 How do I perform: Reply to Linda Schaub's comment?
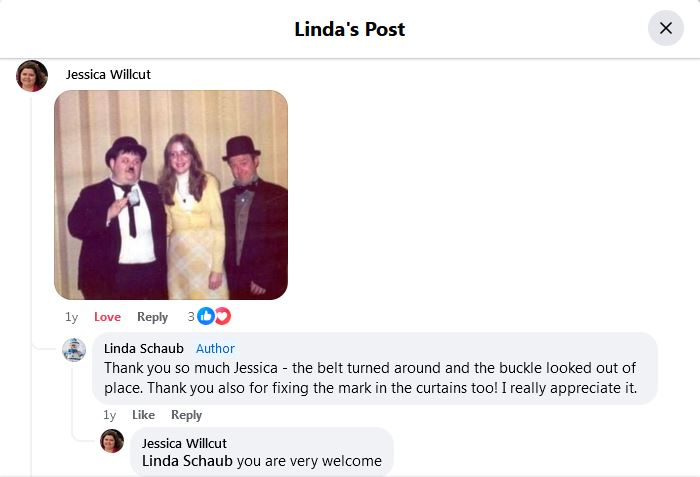tap(186, 415)
